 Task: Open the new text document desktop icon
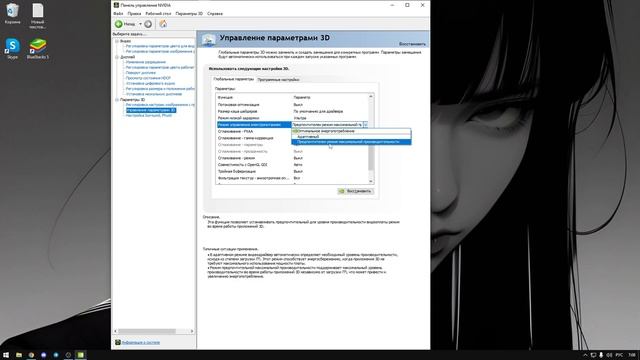[38, 16]
